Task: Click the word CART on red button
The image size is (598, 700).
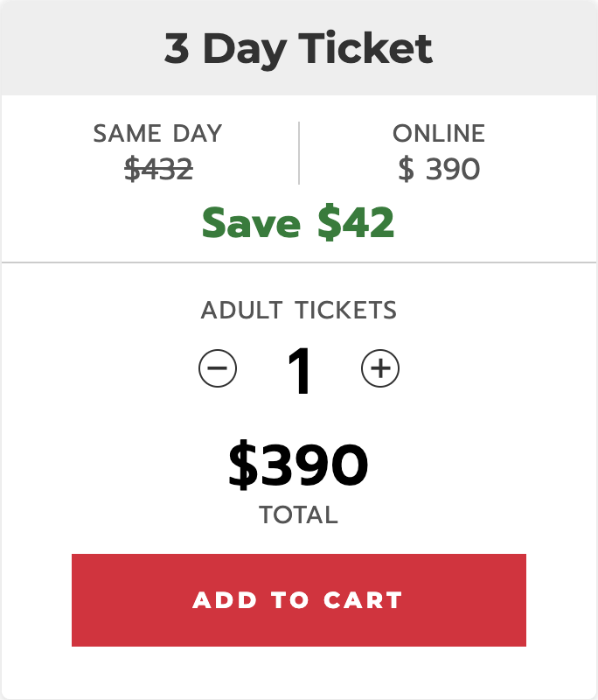Action: [x=363, y=600]
